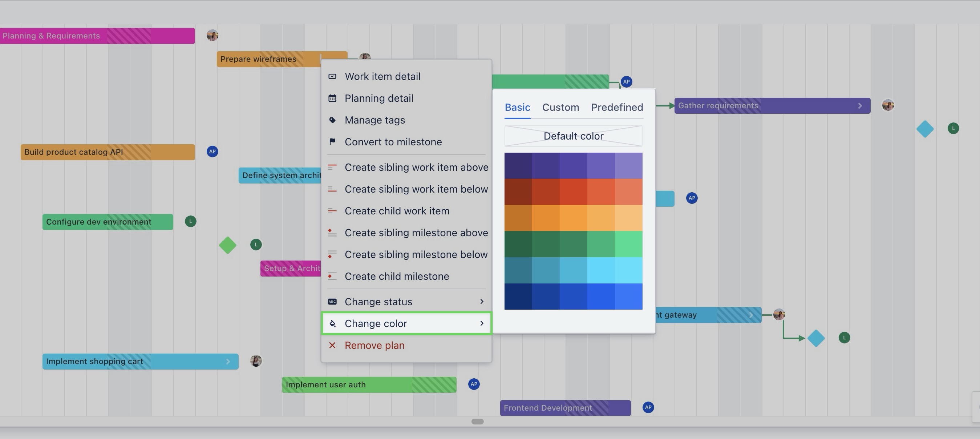This screenshot has height=439, width=980.
Task: Click the Default color button
Action: pos(573,136)
